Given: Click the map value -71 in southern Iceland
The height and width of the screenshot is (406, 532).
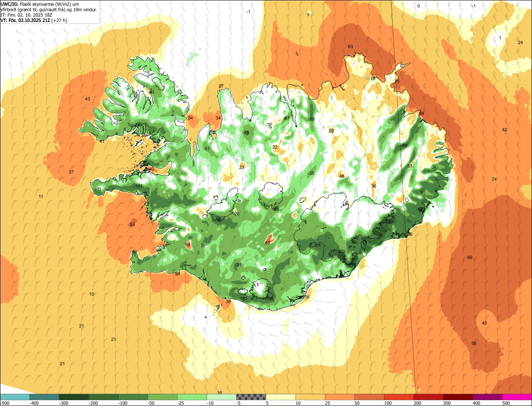Looking at the screenshot, I should pyautogui.click(x=238, y=265).
